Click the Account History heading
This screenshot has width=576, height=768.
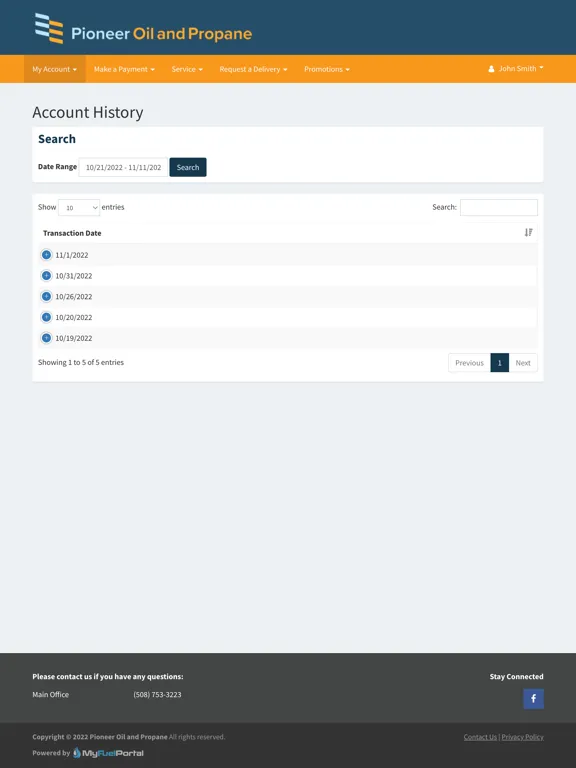coord(88,112)
